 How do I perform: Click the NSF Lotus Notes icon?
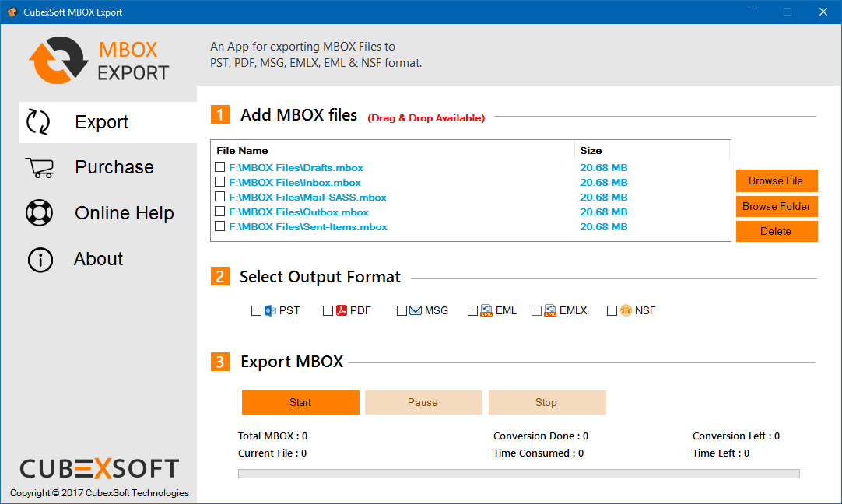pos(626,310)
